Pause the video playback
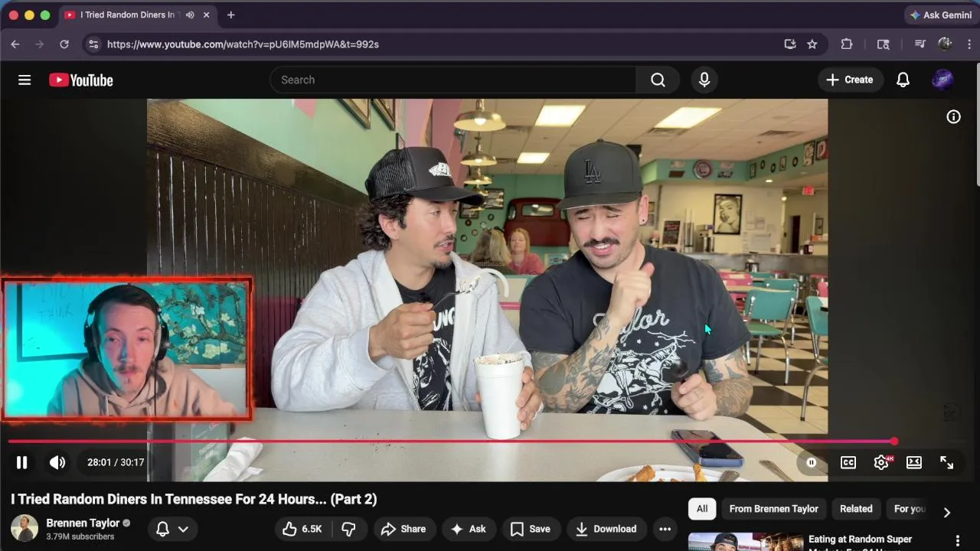 (21, 462)
